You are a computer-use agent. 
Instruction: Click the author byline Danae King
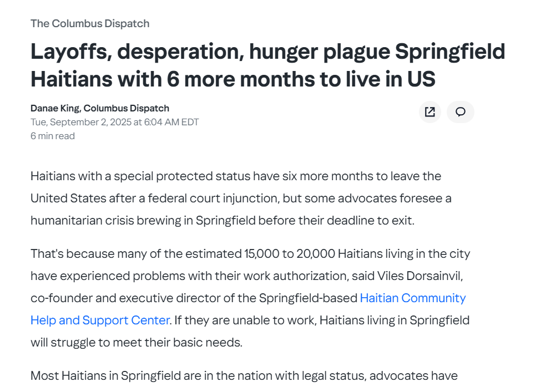coord(100,108)
